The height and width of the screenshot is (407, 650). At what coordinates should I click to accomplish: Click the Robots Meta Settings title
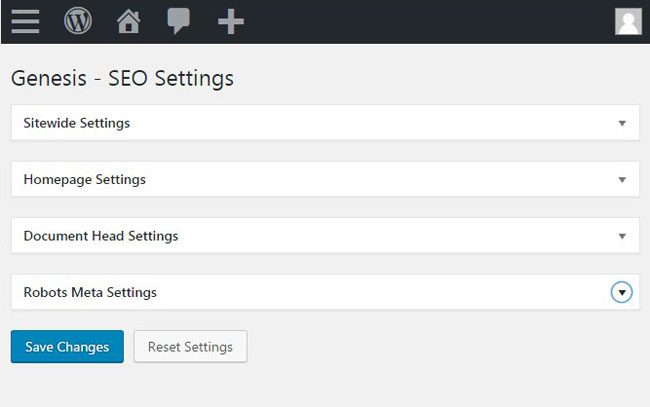coord(90,293)
